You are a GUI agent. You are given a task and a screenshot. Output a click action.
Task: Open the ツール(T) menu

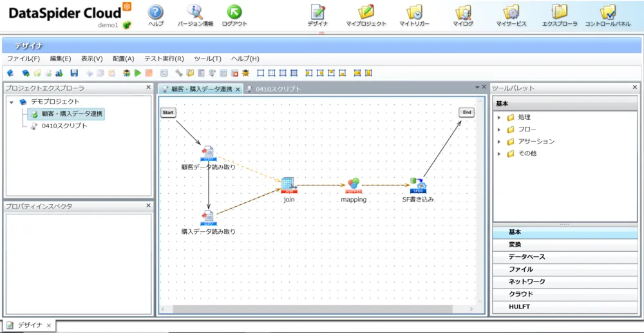207,59
